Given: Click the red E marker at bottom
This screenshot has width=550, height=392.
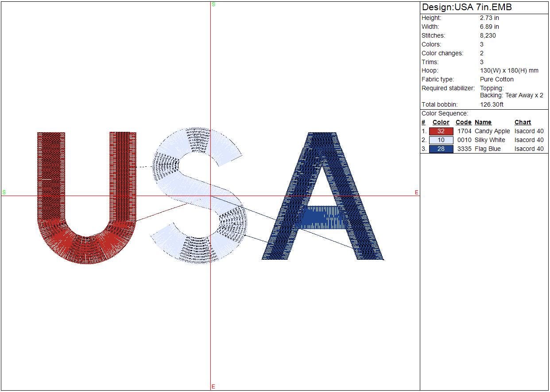Looking at the screenshot, I should [213, 387].
